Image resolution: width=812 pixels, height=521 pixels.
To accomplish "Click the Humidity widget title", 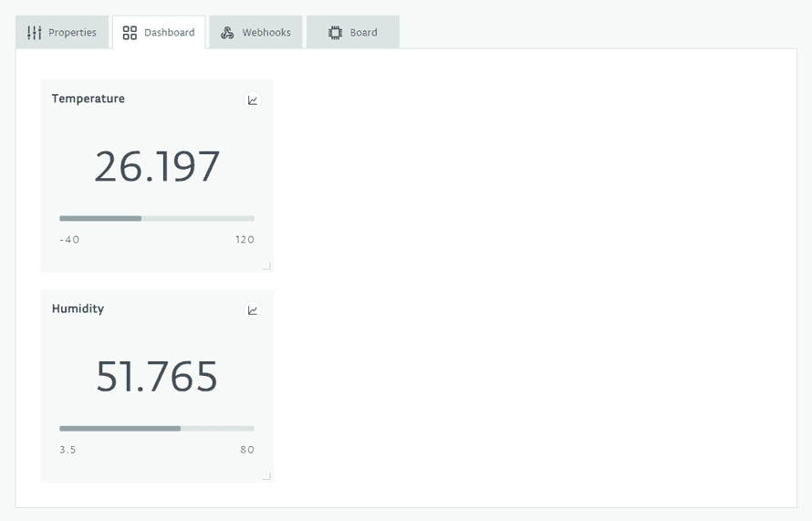I will (x=78, y=308).
